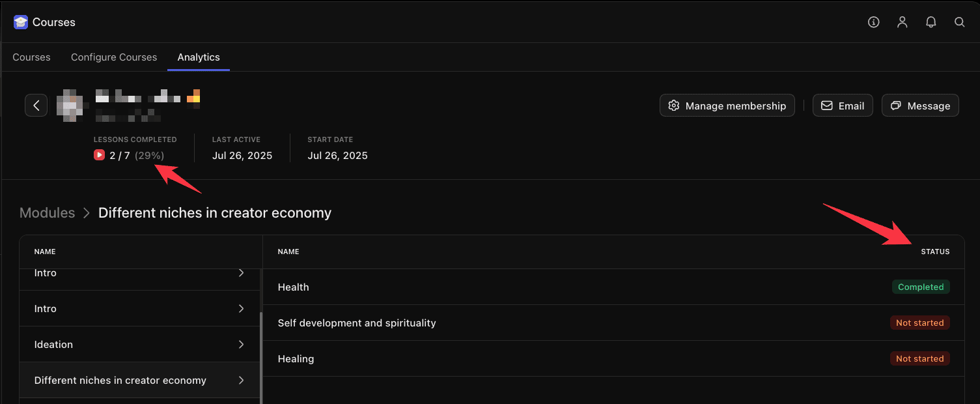
Task: Go back using the left arrow button
Action: [x=36, y=105]
